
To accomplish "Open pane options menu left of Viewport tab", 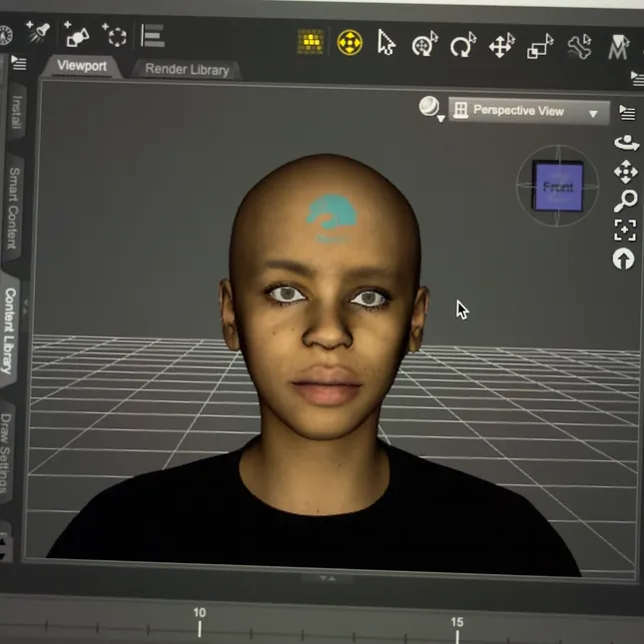I will pos(19,63).
